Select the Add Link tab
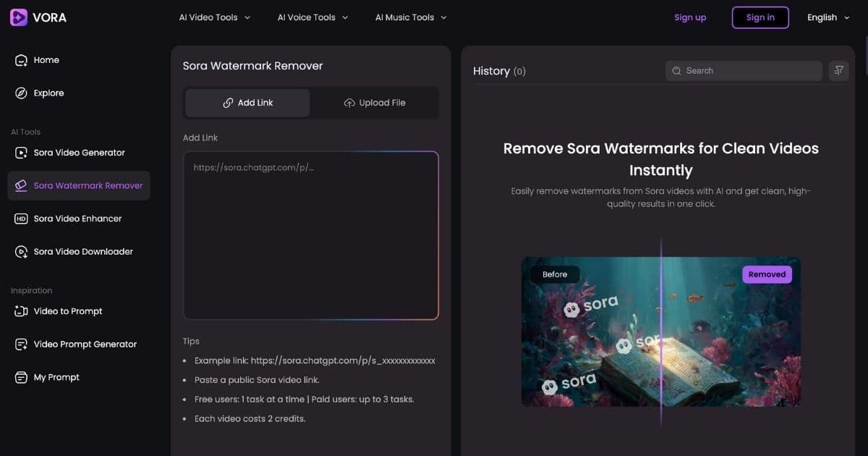 click(x=247, y=102)
